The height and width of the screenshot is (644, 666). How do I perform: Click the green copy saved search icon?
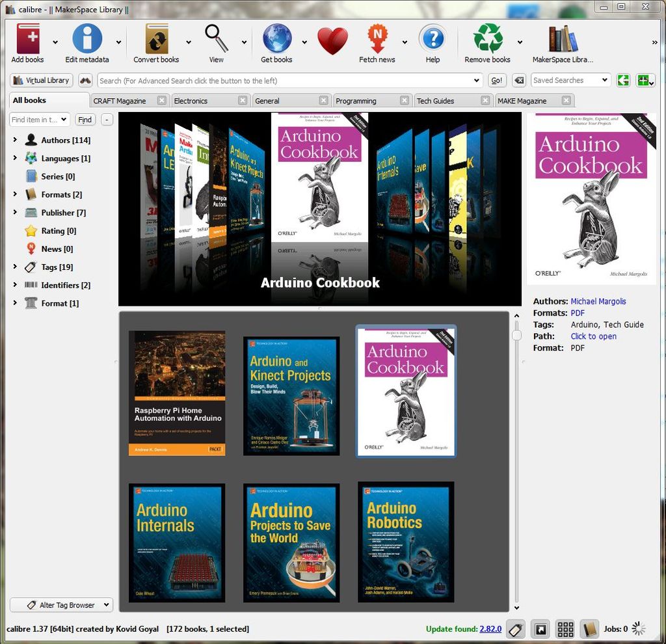point(623,80)
